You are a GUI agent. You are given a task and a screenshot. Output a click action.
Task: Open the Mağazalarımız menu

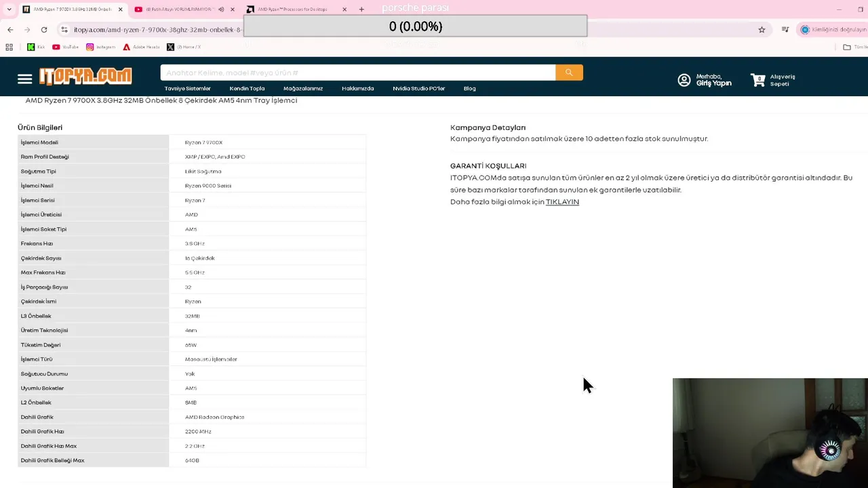point(303,88)
